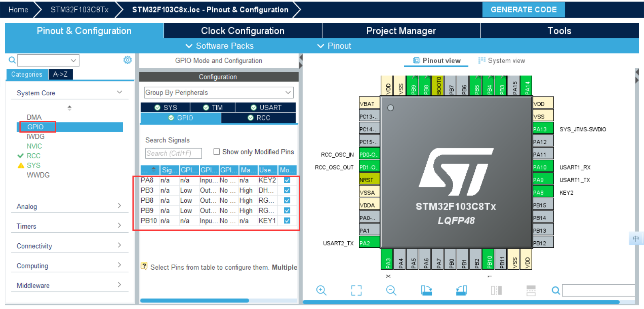644x309 pixels.
Task: Click the zoom out icon below chip
Action: [x=391, y=290]
